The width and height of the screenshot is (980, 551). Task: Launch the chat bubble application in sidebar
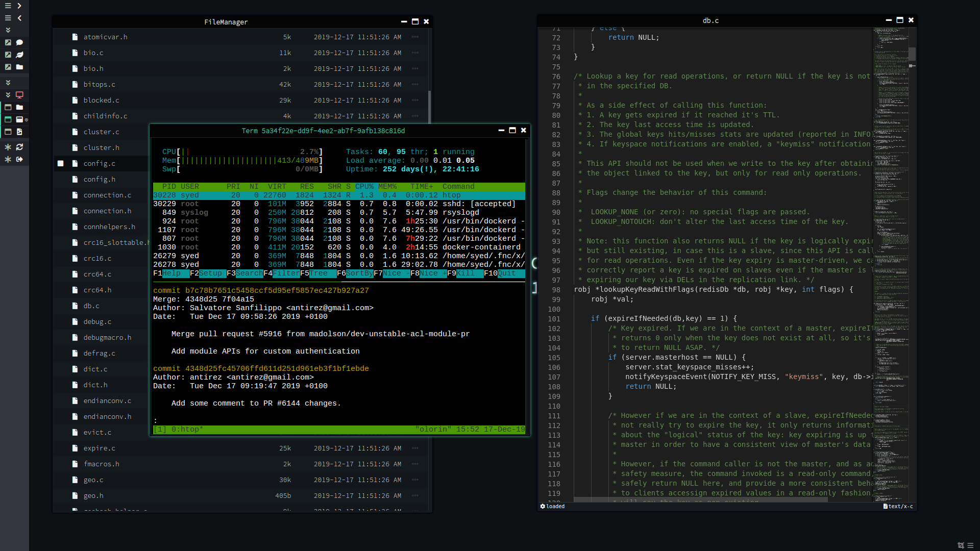tap(19, 42)
